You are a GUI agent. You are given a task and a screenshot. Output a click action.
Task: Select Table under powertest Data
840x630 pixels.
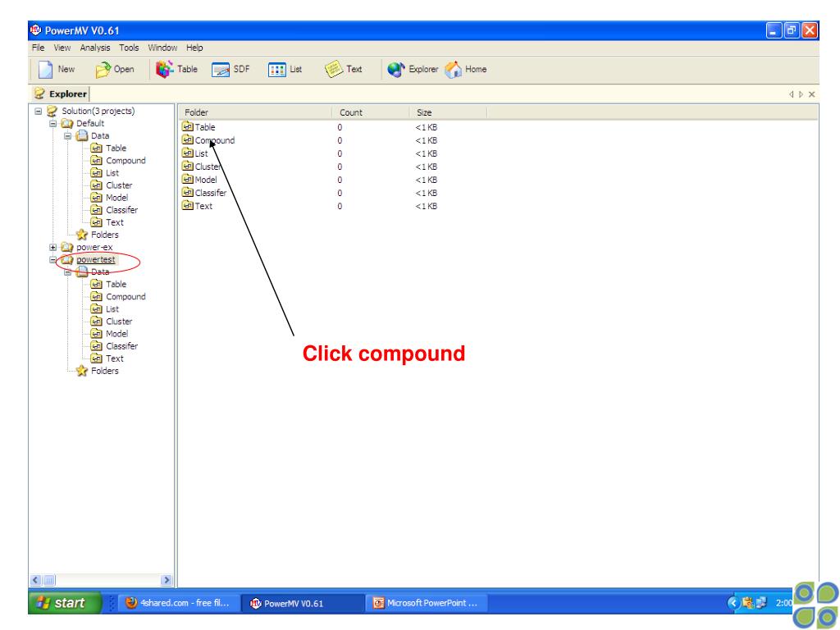(116, 285)
